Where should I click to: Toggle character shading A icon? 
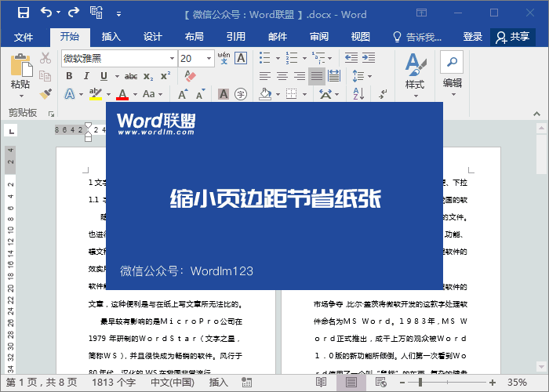pos(224,94)
